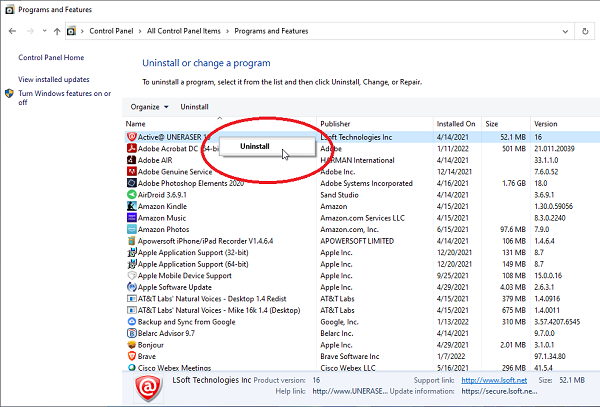Click the Apple Mobile Device Support icon
Viewport: 600px width, 407px height.
pyautogui.click(x=132, y=275)
